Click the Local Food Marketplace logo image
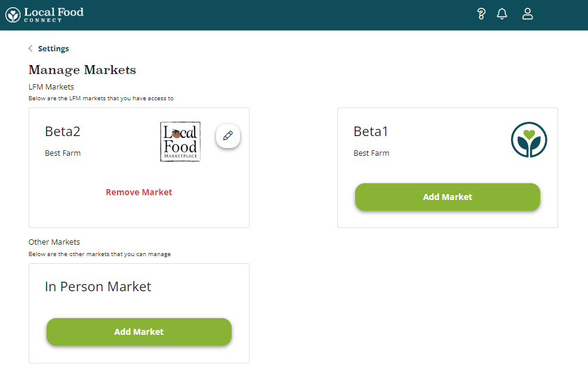Screen dimensions: 588x376 point(180,141)
